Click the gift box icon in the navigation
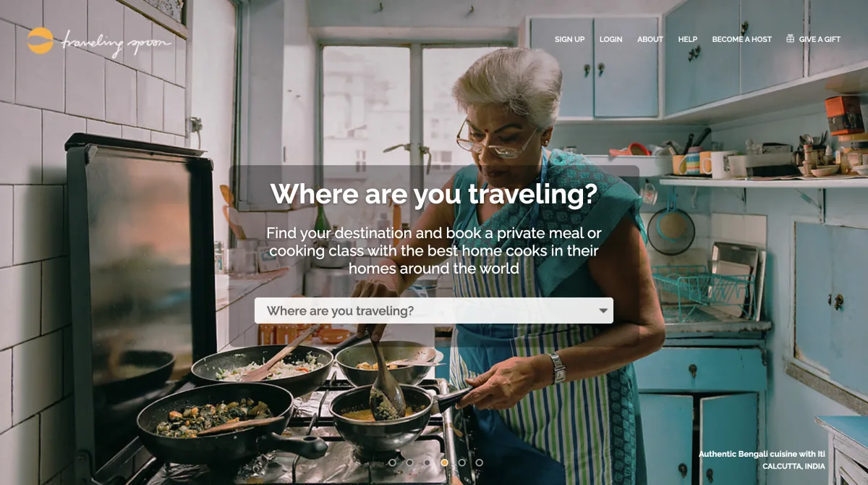 point(790,38)
